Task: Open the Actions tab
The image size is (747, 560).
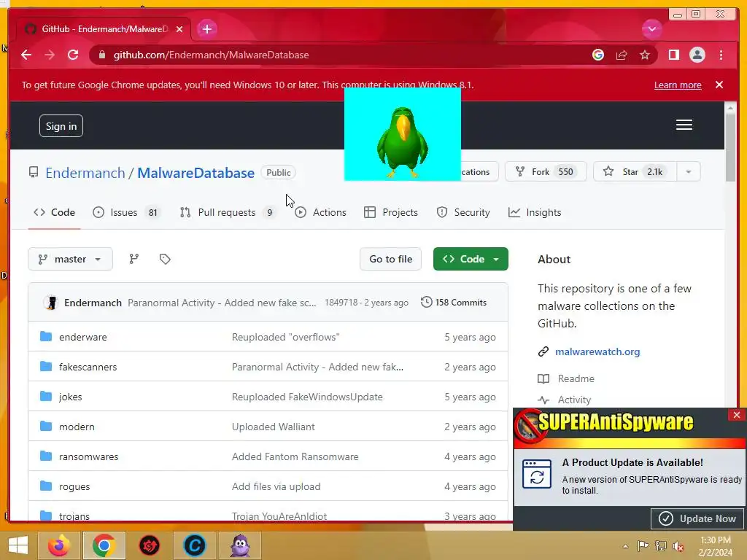Action: pyautogui.click(x=321, y=212)
